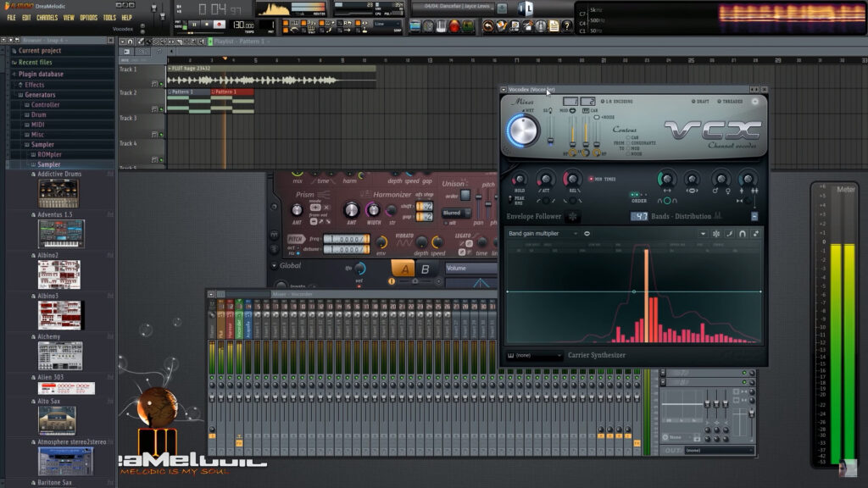
Task: Adjust the REL knob in Vocodex
Action: click(572, 179)
